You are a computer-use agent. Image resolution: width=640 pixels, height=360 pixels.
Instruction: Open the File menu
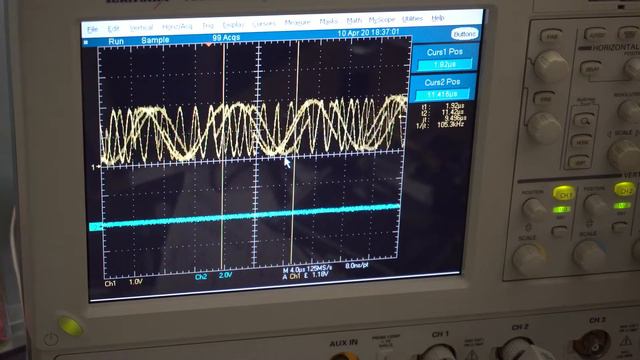click(93, 29)
